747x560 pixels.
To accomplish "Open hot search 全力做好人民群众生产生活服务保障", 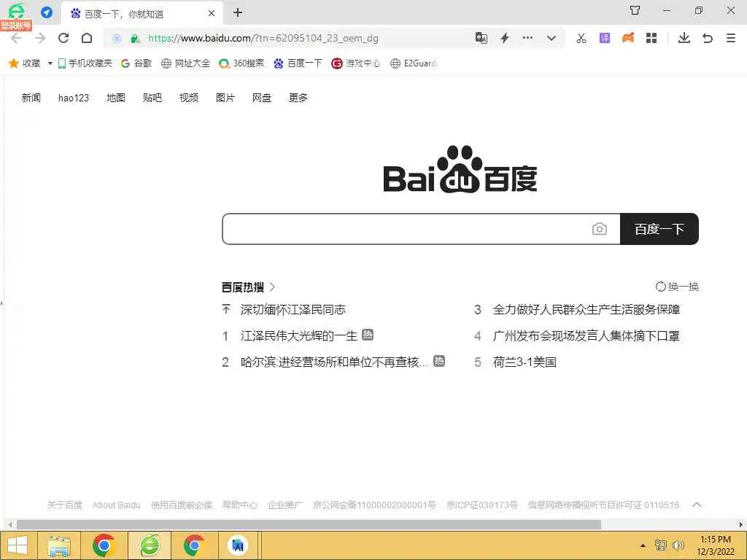I will pyautogui.click(x=587, y=309).
